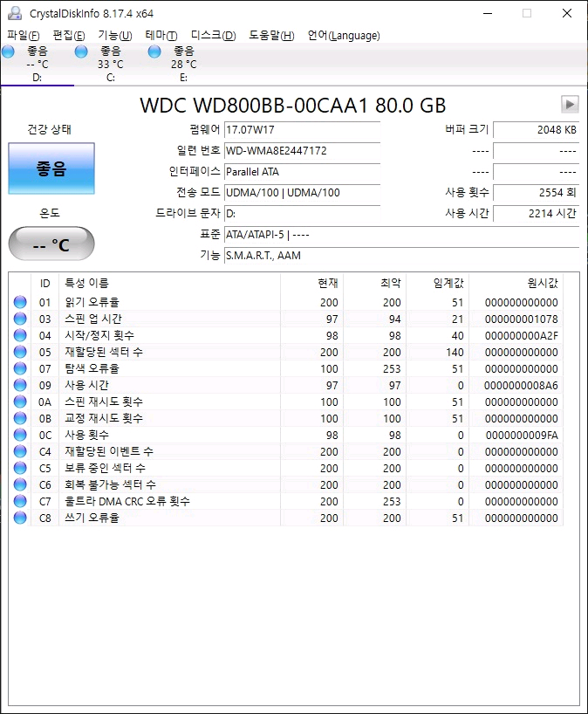Click the standard field ATA/ATAPI-5
The image size is (588, 714).
401,235
